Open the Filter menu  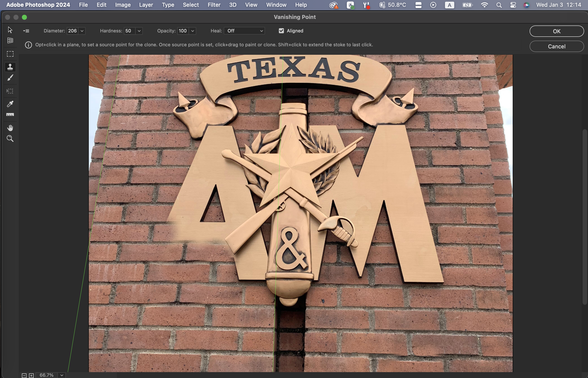pos(214,5)
